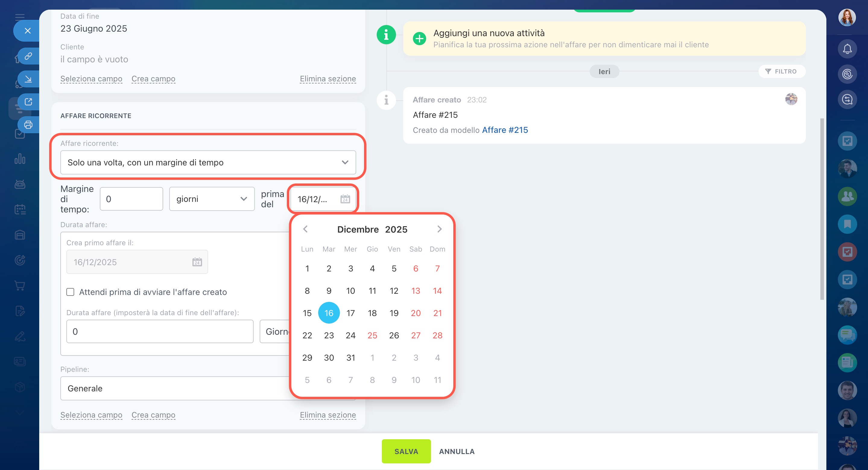
Task: Open calendar icon in 'prima del' field
Action: pyautogui.click(x=345, y=199)
